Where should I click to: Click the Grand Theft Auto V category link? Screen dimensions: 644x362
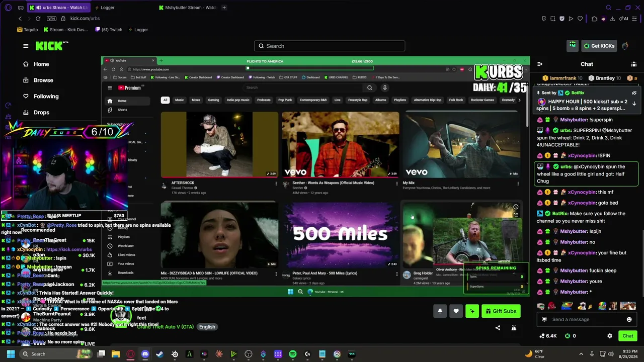click(x=166, y=327)
